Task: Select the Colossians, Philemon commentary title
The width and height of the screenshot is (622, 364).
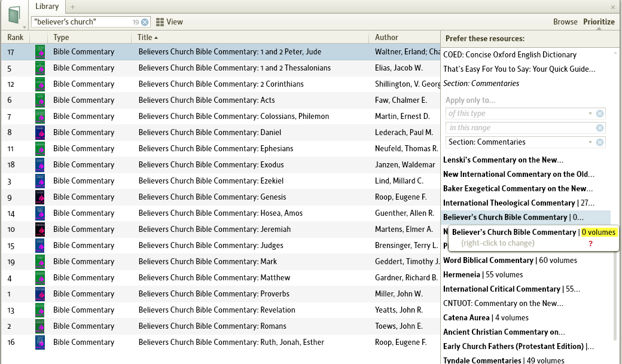Action: click(x=234, y=116)
